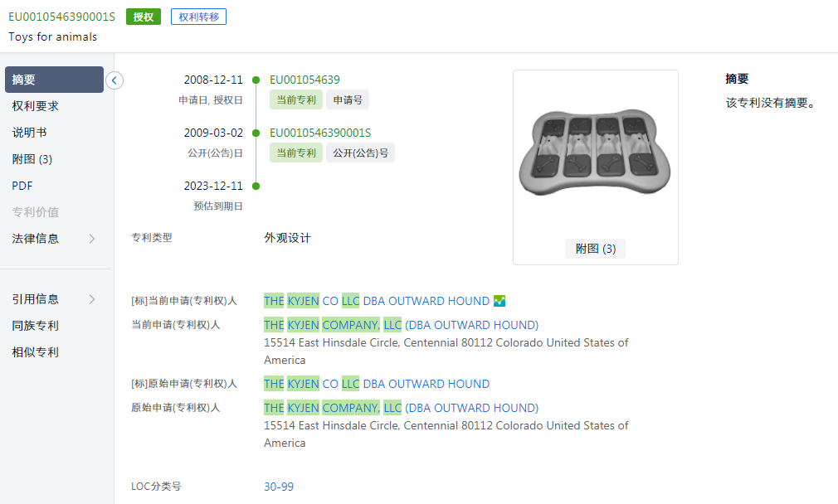838x504 pixels.
Task: Click the 申请号 tag
Action: pyautogui.click(x=348, y=99)
